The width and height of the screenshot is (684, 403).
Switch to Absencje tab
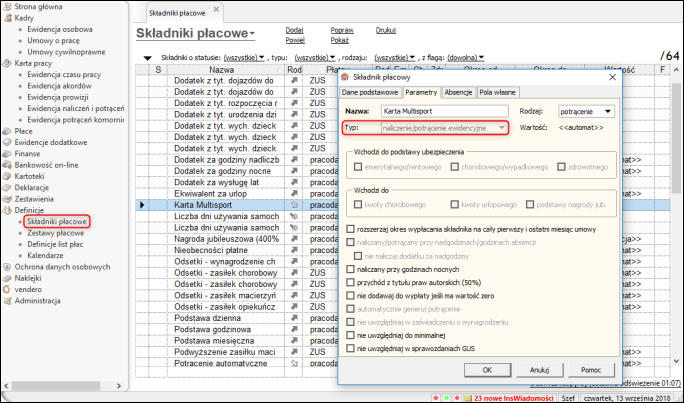(458, 92)
